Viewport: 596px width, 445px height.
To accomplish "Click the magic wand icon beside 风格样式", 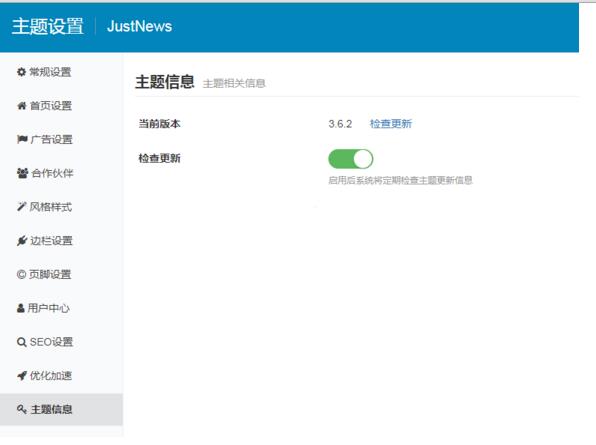I will [x=21, y=207].
